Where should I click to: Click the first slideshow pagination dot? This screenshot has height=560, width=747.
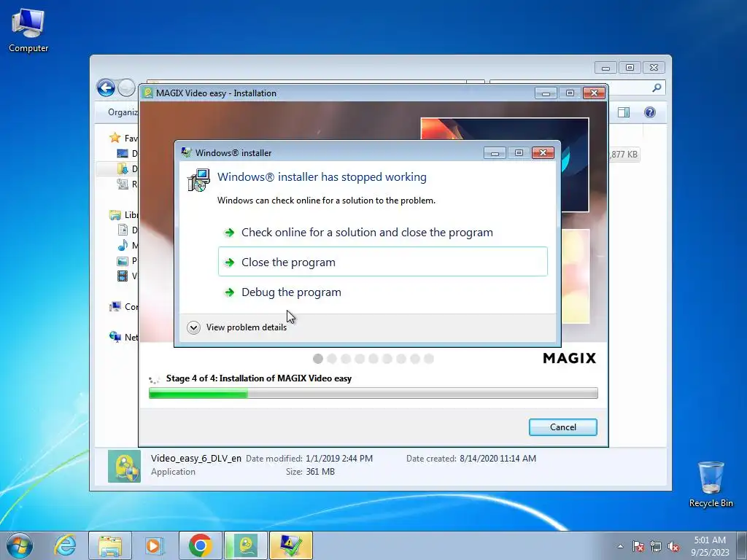point(318,359)
